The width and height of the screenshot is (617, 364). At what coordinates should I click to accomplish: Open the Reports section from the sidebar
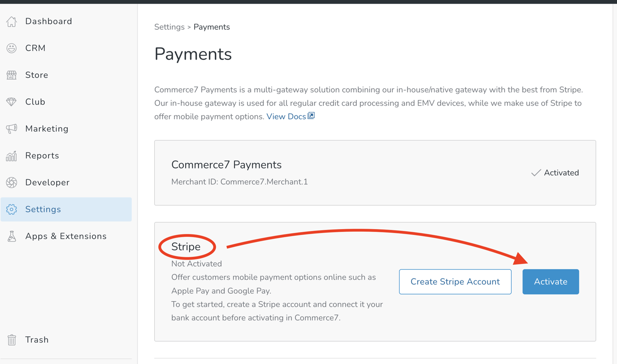coord(42,156)
